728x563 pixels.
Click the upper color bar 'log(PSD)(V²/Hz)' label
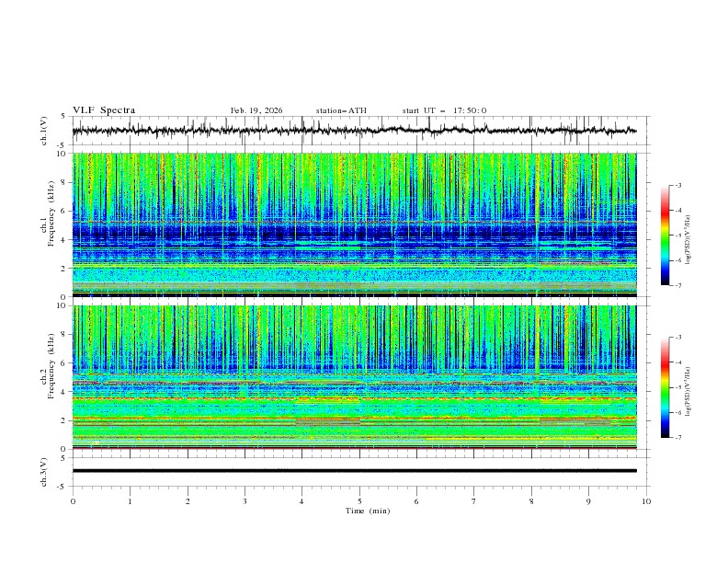(x=688, y=240)
